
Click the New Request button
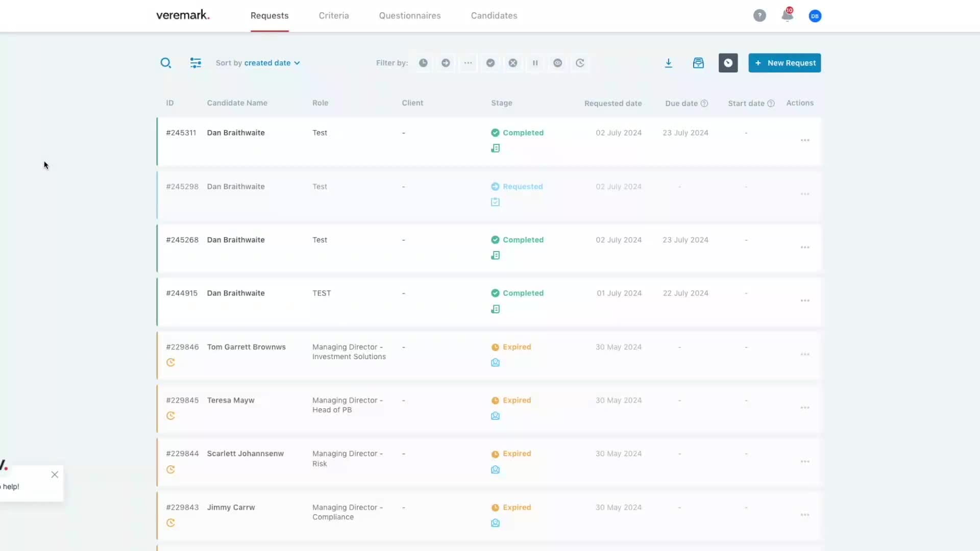(785, 63)
